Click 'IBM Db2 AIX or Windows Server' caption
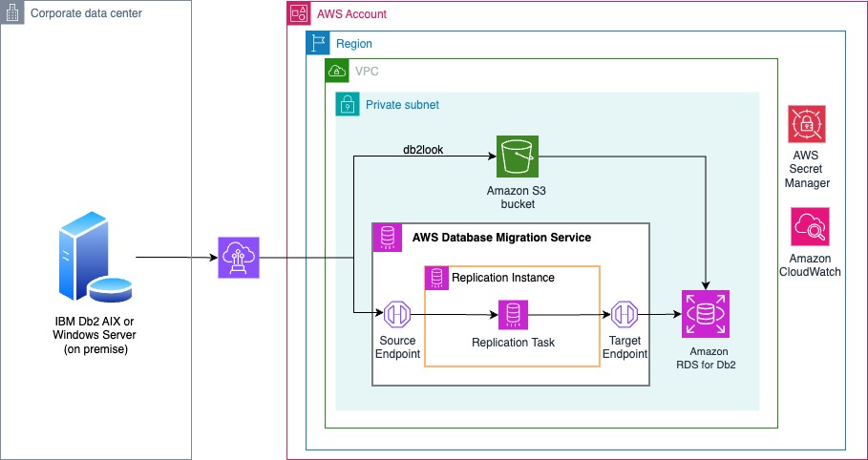Viewport: 868px width, 460px height. pos(95,335)
